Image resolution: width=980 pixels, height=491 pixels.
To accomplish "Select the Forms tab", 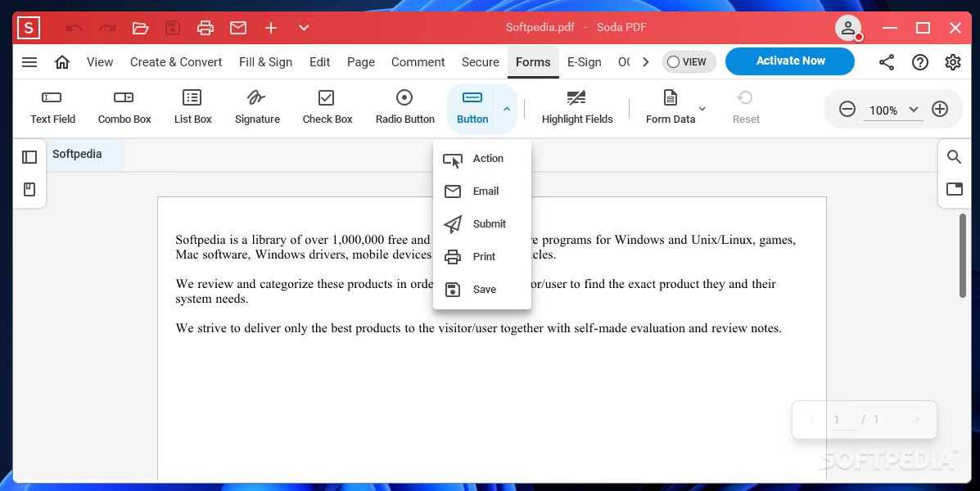I will (533, 62).
